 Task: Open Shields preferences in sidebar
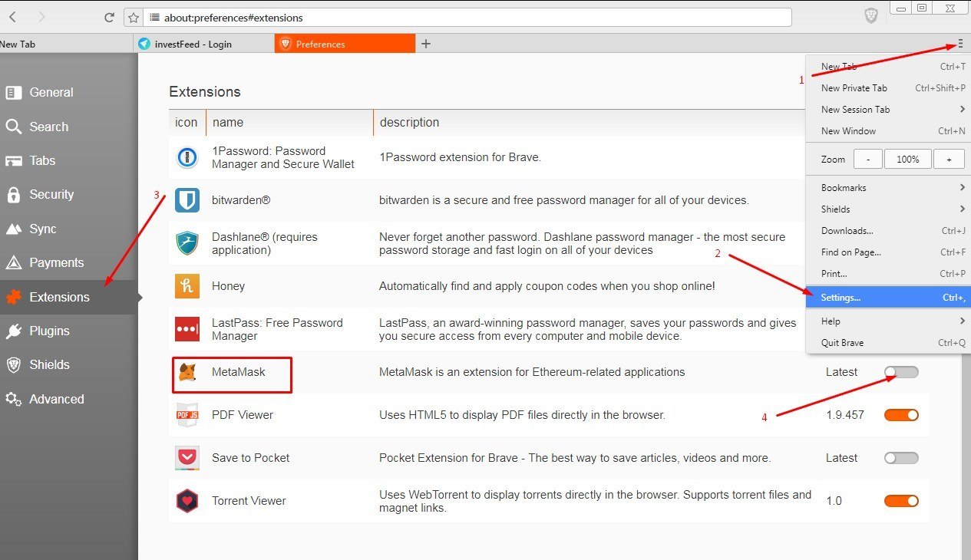click(69, 364)
